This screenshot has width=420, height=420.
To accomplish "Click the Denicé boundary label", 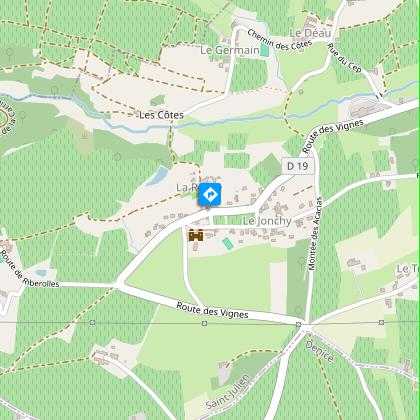I will [x=320, y=351].
